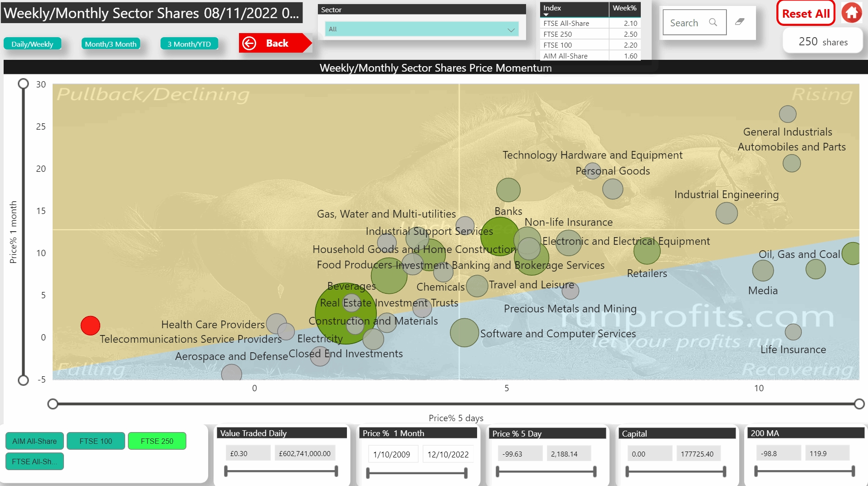Viewport: 868px width, 486px height.
Task: Click the Value Traded Daily slider track
Action: tap(281, 471)
